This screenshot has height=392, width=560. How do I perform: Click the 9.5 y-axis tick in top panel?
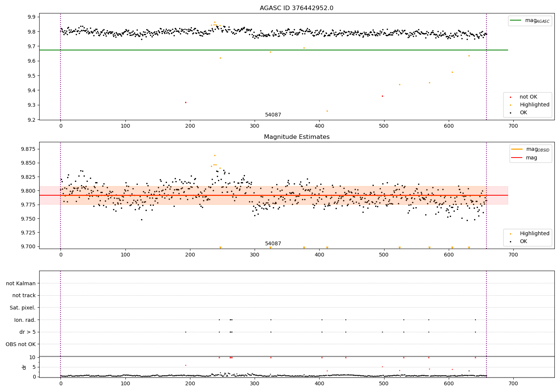[x=31, y=76]
